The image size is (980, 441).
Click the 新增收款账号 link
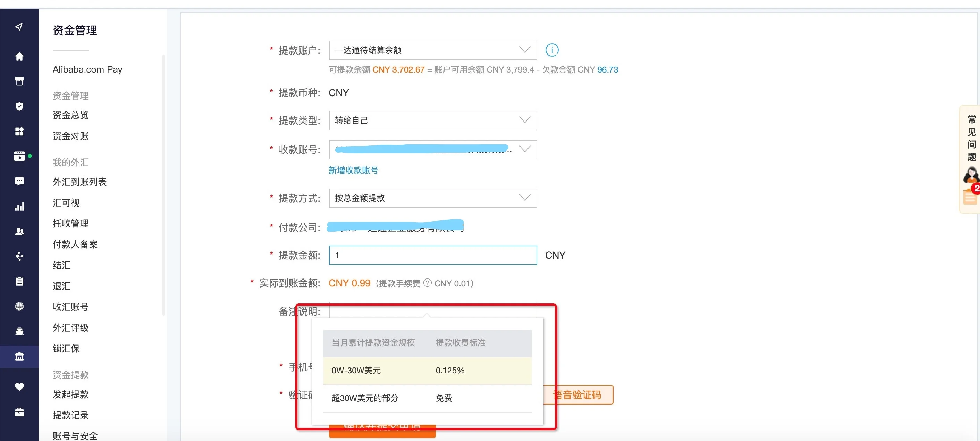(x=353, y=169)
